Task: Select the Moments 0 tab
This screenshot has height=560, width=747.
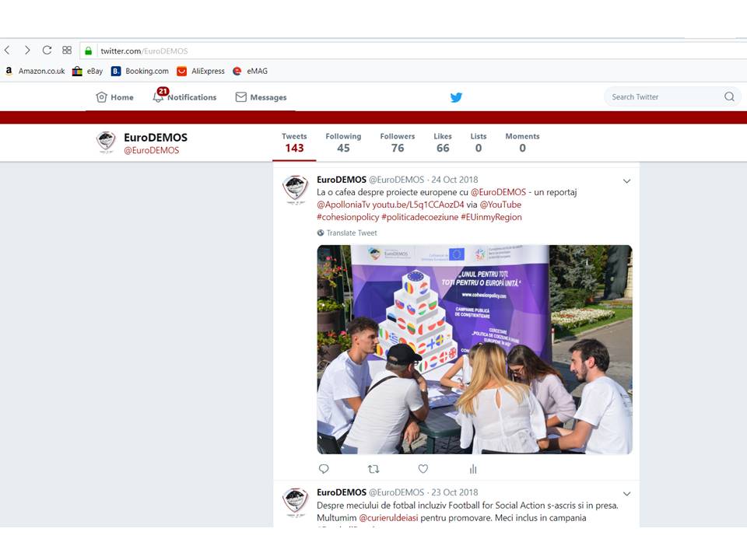Action: coord(522,142)
